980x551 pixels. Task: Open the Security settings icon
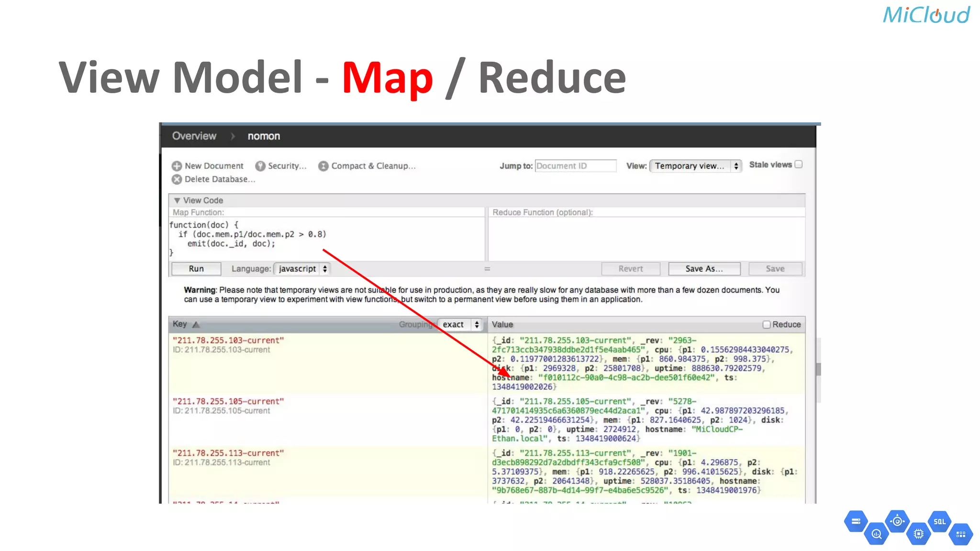(x=260, y=166)
